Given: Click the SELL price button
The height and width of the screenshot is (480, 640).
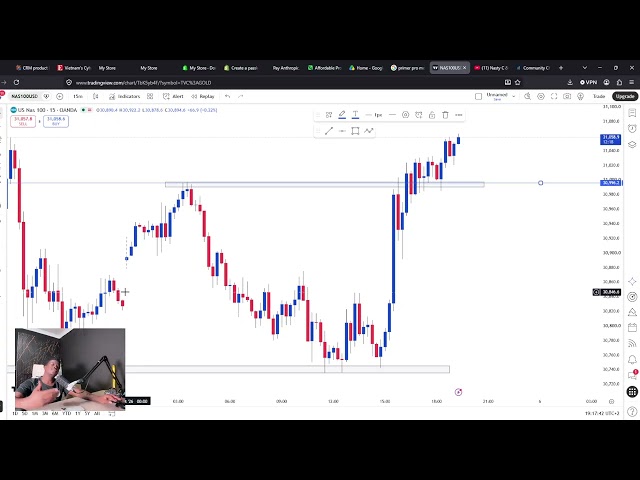Looking at the screenshot, I should click(23, 121).
